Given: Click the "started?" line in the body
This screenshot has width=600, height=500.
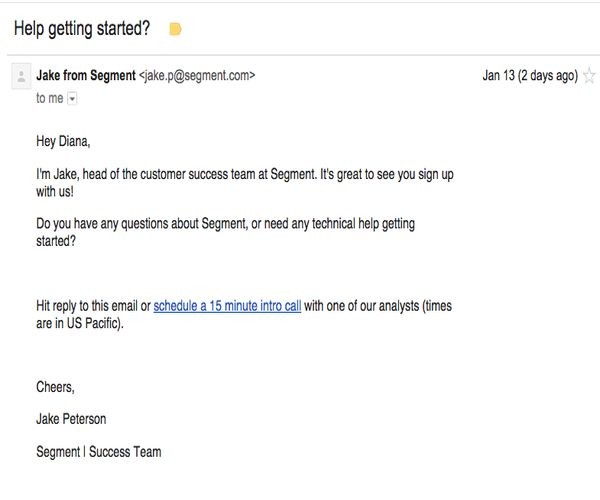Looking at the screenshot, I should [x=56, y=241].
